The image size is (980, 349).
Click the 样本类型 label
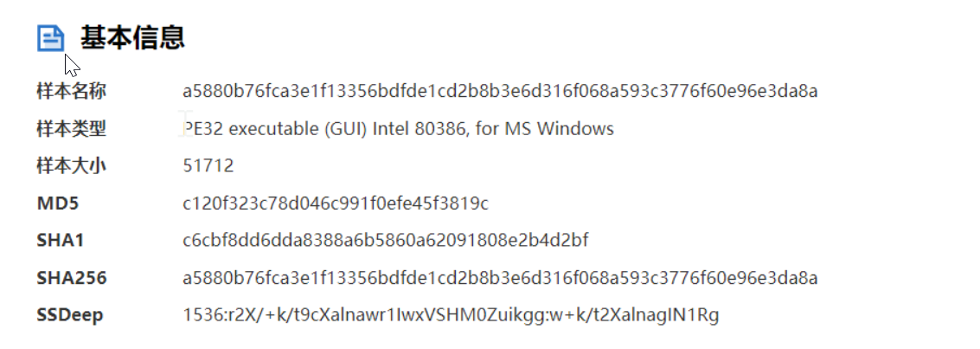click(x=71, y=129)
